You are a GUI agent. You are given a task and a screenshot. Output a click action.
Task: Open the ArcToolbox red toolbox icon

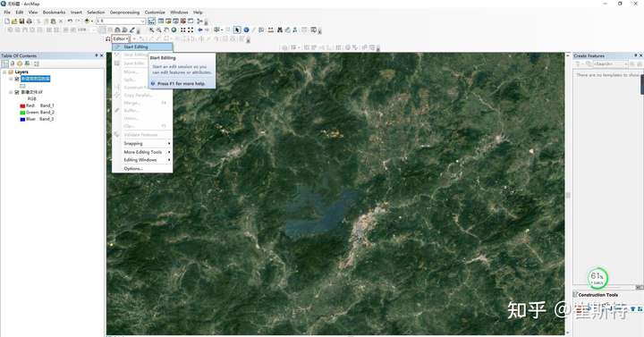[x=183, y=21]
